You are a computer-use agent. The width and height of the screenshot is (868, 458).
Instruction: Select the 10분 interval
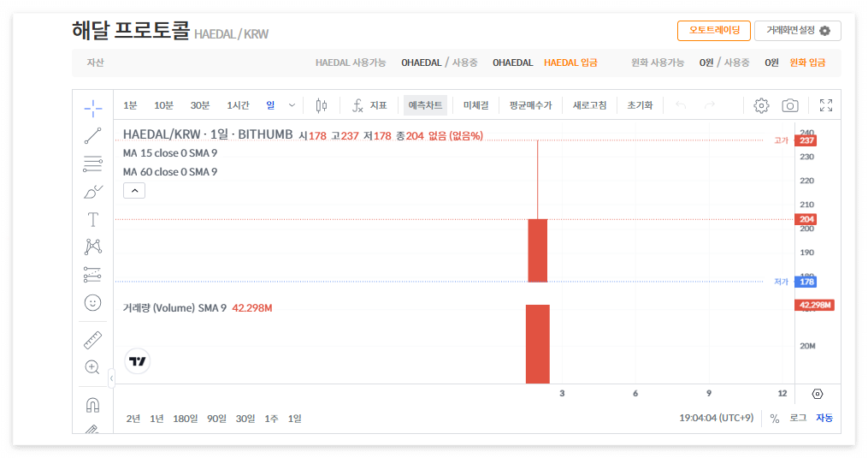[x=163, y=105]
